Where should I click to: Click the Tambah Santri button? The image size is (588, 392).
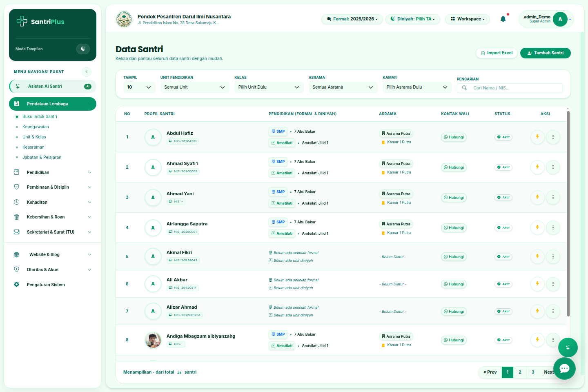coord(545,53)
